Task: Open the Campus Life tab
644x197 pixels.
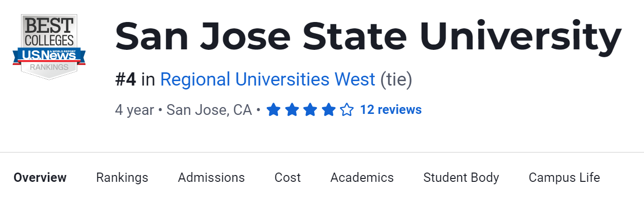Action: pyautogui.click(x=564, y=177)
